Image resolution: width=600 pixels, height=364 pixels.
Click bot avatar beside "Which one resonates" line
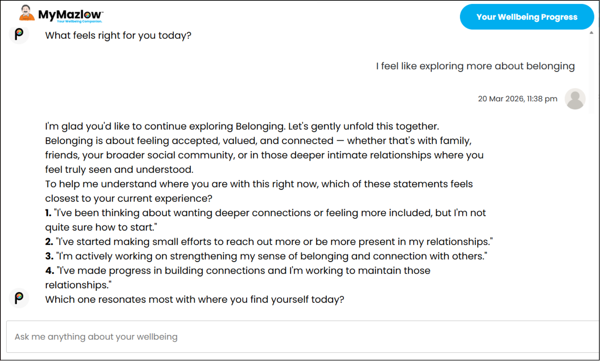click(19, 298)
